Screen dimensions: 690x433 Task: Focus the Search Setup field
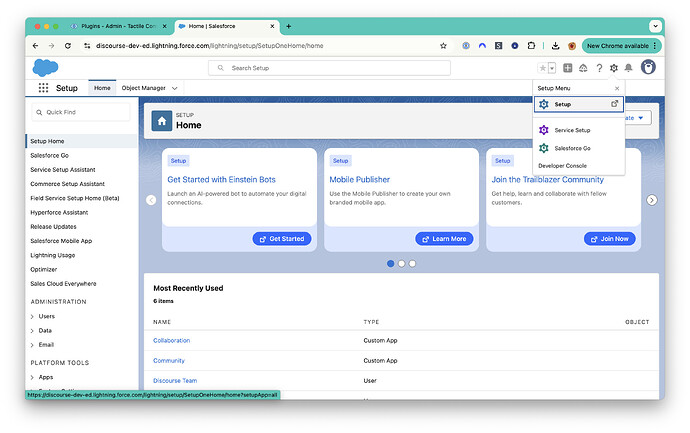[x=329, y=68]
